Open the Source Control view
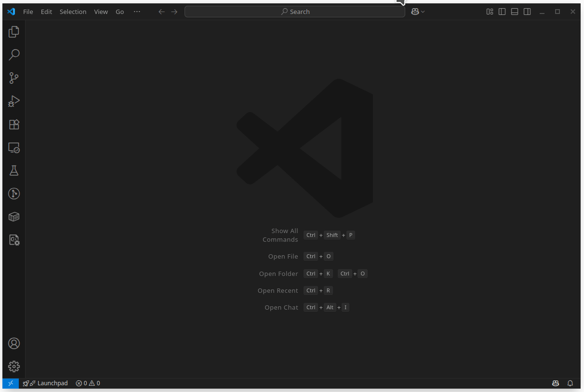584x392 pixels. [14, 78]
